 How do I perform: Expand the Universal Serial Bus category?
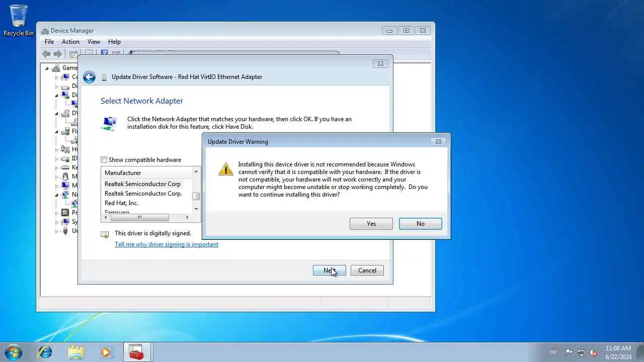point(57,231)
